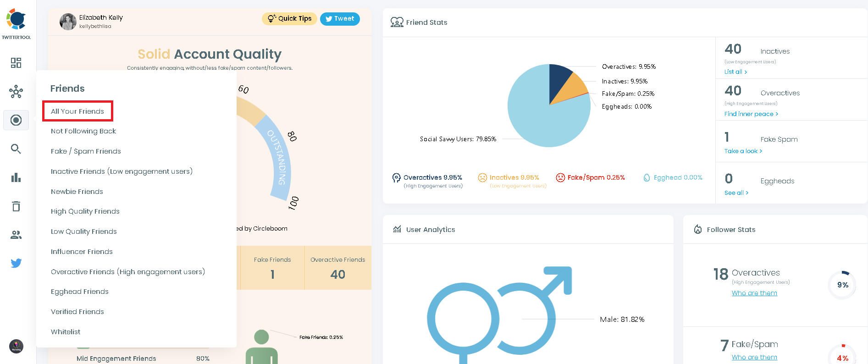Click the 'List all' link under Inactives
868x364 pixels.
pyautogui.click(x=735, y=72)
